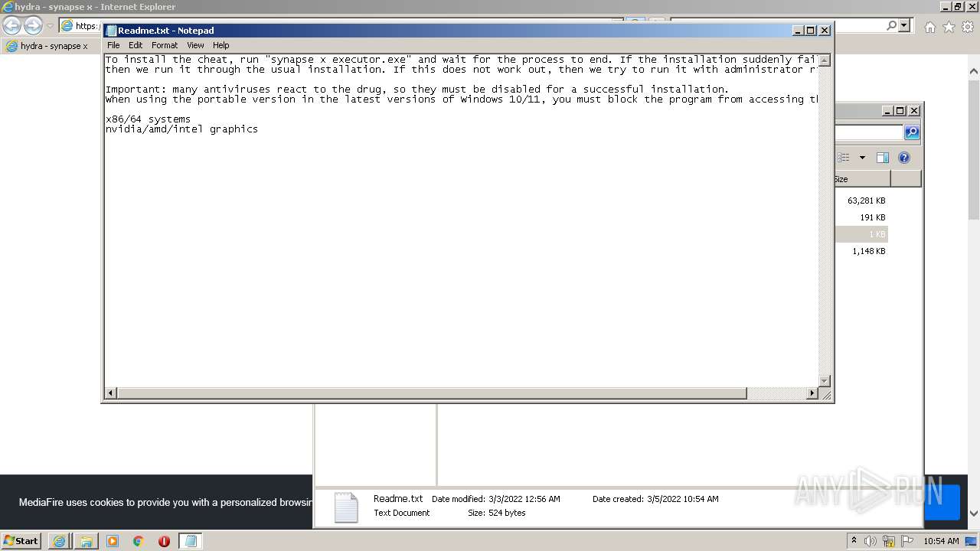
Task: Click the Readme.txt name in the details pane
Action: point(398,498)
